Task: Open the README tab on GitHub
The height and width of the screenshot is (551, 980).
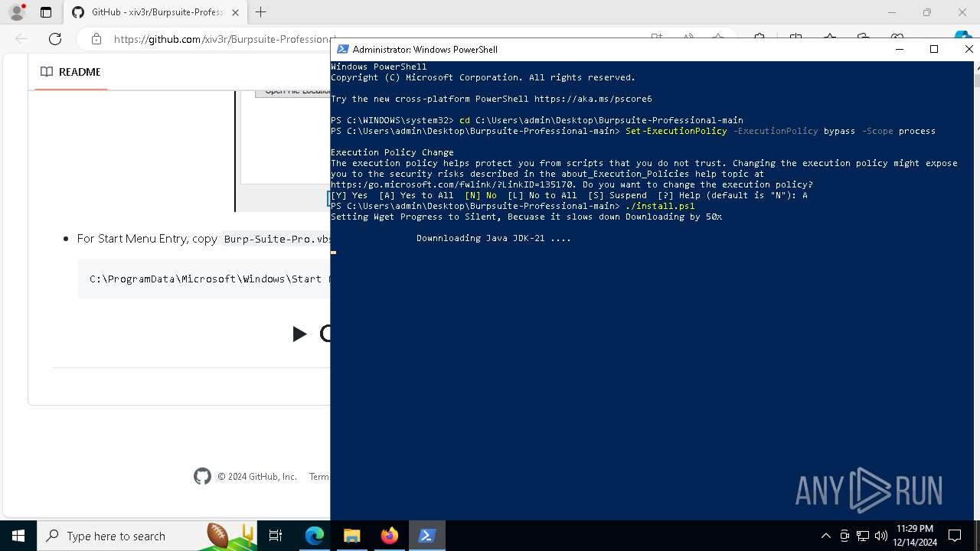Action: (70, 72)
